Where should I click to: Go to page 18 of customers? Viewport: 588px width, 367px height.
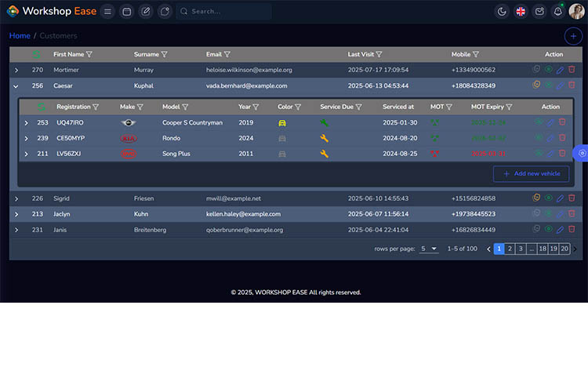[x=543, y=249]
